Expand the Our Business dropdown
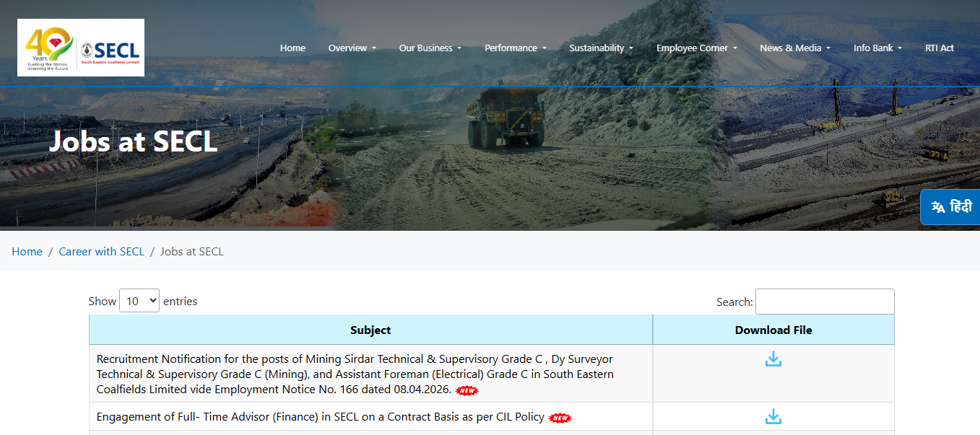Viewport: 980px width, 435px height. (430, 48)
